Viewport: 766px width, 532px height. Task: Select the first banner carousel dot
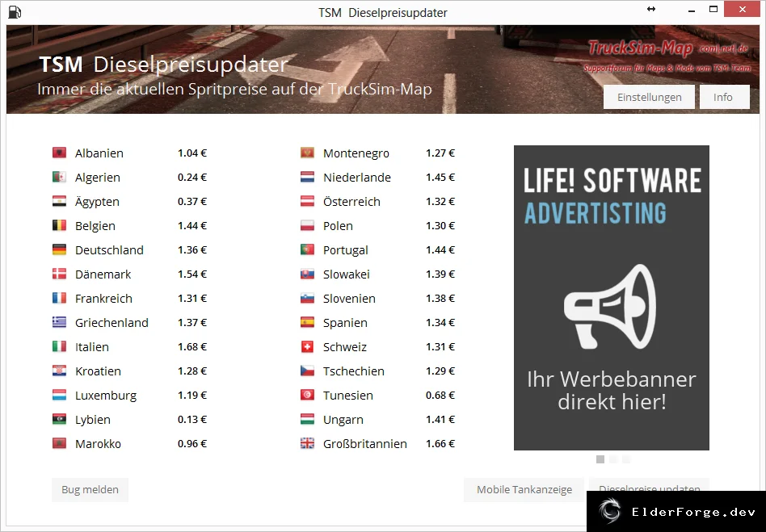click(600, 459)
